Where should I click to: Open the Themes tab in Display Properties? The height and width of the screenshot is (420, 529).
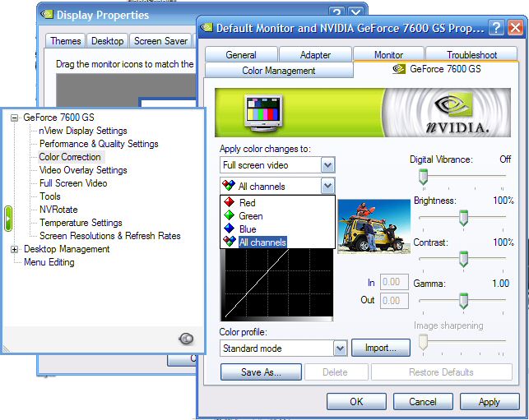click(x=66, y=41)
